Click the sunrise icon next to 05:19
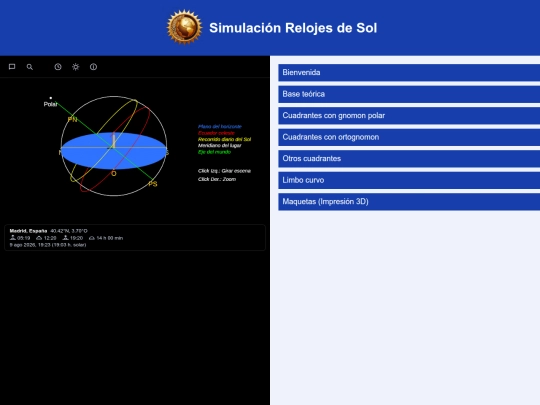Image resolution: width=540 pixels, height=405 pixels. click(x=13, y=238)
